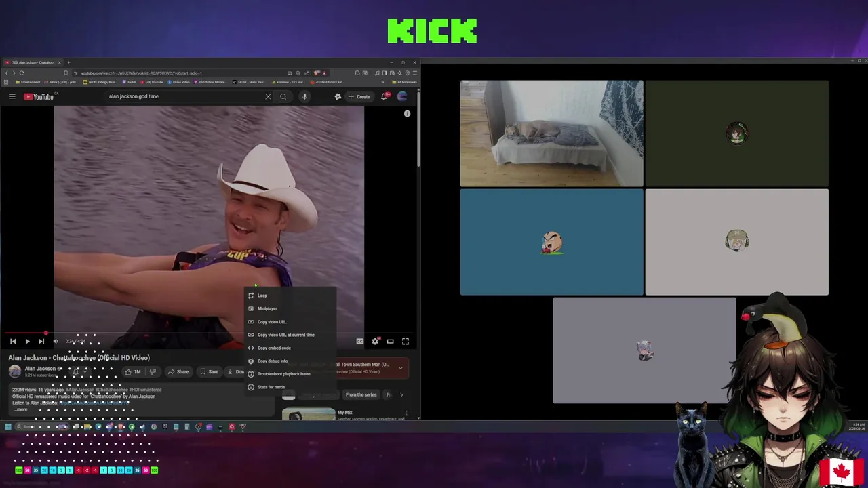Open the Twitch bookmark
The height and width of the screenshot is (488, 868).
tap(130, 82)
